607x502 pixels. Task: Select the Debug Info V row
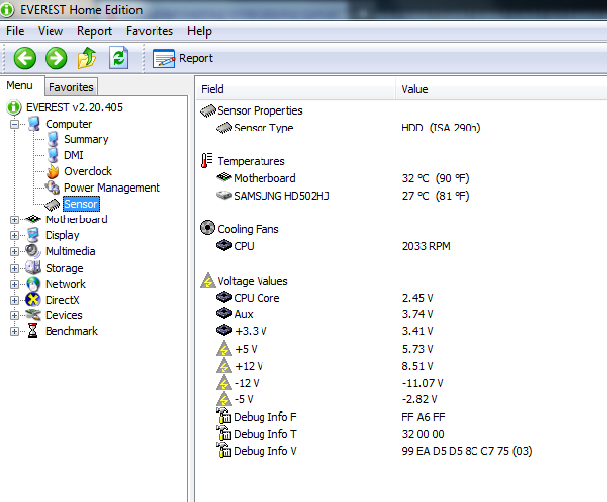coord(401,451)
